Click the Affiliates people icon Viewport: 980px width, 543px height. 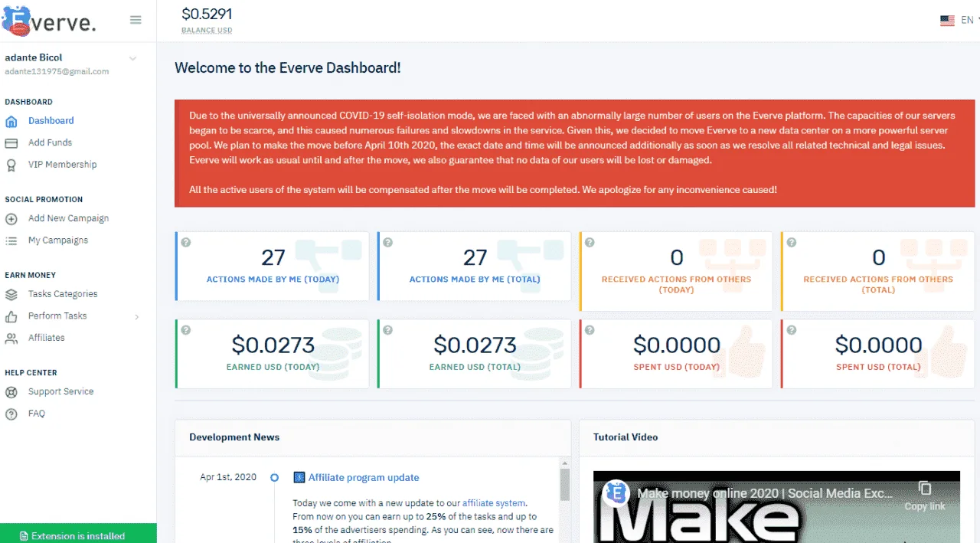11,338
